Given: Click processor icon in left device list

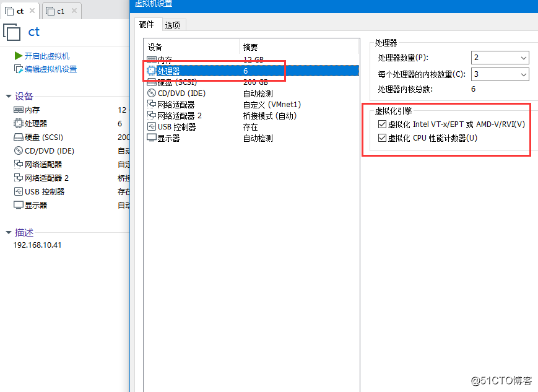Looking at the screenshot, I should pos(19,123).
